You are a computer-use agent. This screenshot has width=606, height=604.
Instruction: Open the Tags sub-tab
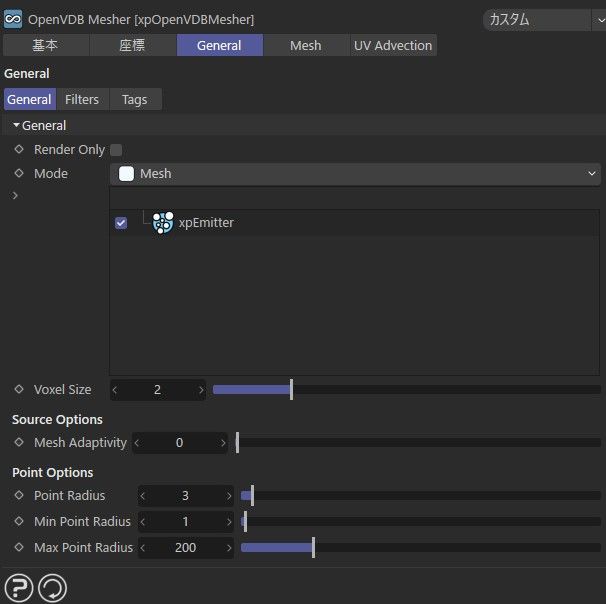click(x=135, y=99)
